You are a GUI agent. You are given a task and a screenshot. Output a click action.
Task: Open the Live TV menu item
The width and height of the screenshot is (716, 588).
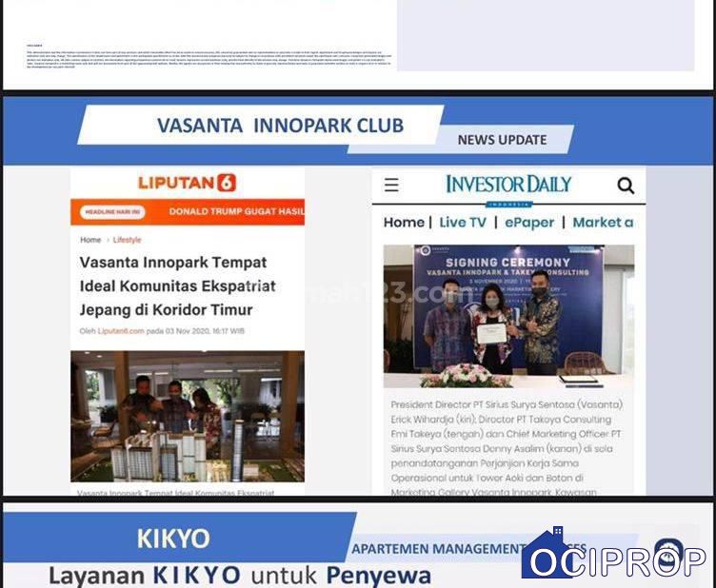(x=463, y=222)
